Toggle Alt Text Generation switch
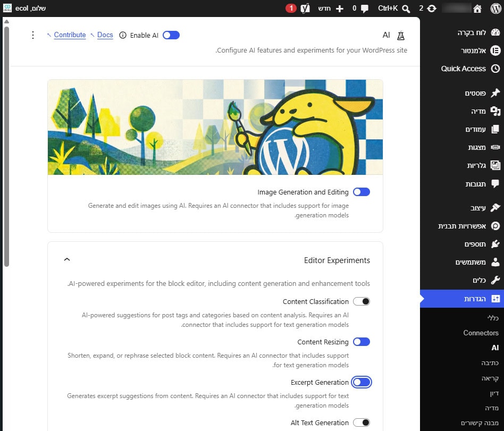The width and height of the screenshot is (504, 431). coord(362,422)
